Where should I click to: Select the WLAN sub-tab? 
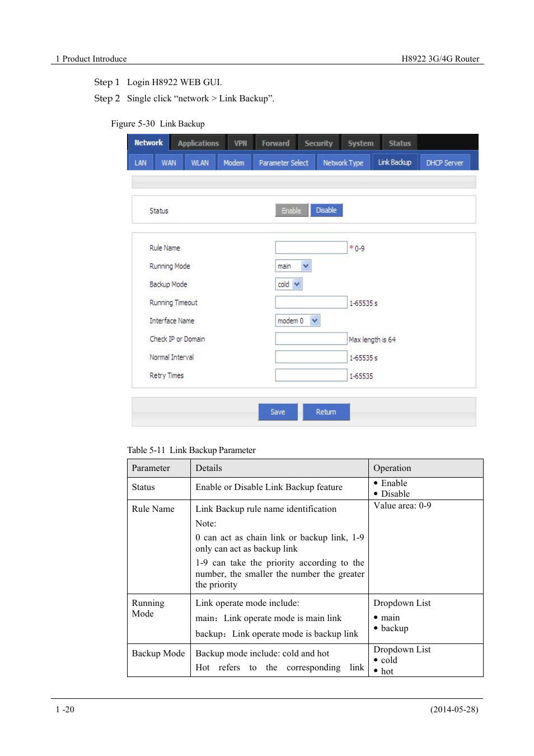pyautogui.click(x=200, y=163)
